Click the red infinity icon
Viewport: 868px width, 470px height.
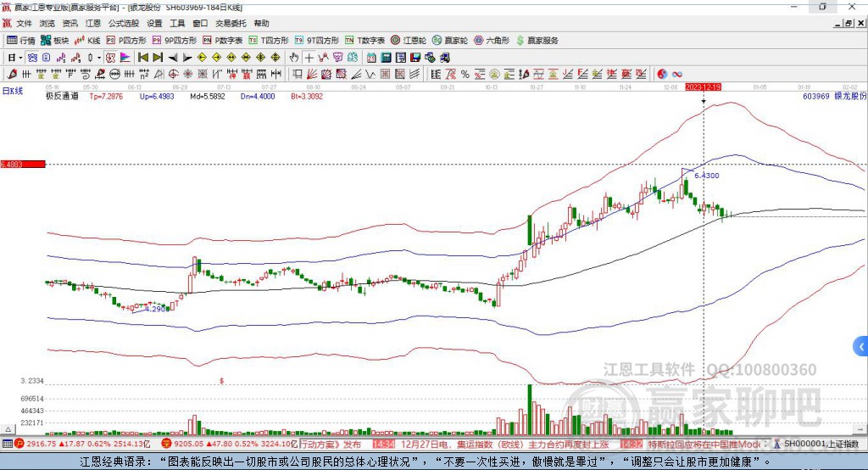pyautogui.click(x=676, y=74)
